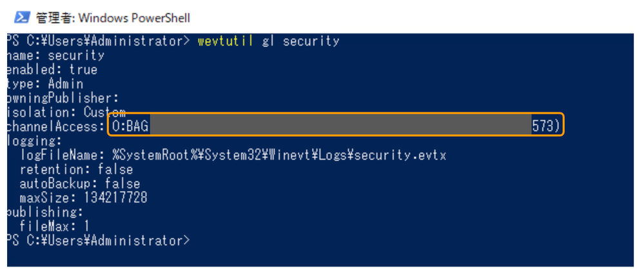Click the 'O:BAG' text in the highlighted box
The height and width of the screenshot is (275, 644).
point(130,127)
